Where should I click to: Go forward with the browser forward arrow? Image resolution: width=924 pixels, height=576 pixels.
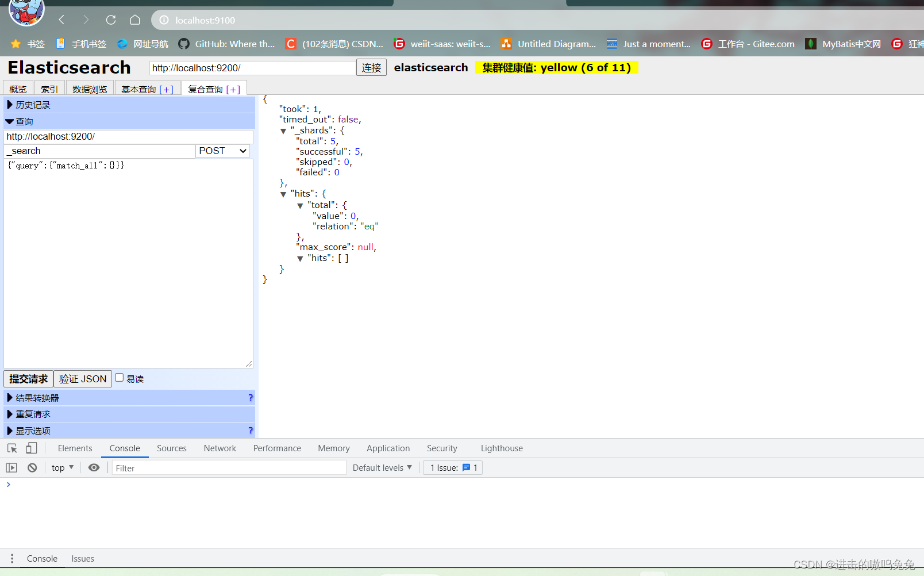[x=86, y=20]
